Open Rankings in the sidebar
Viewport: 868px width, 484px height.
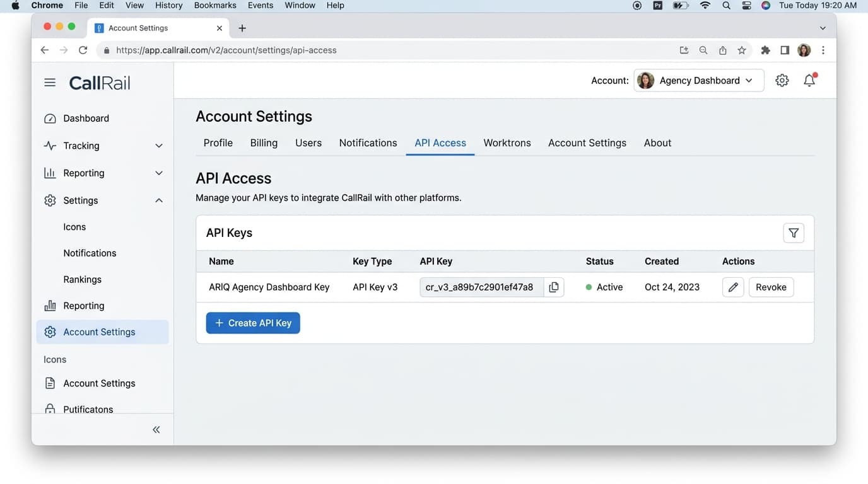[x=82, y=280]
